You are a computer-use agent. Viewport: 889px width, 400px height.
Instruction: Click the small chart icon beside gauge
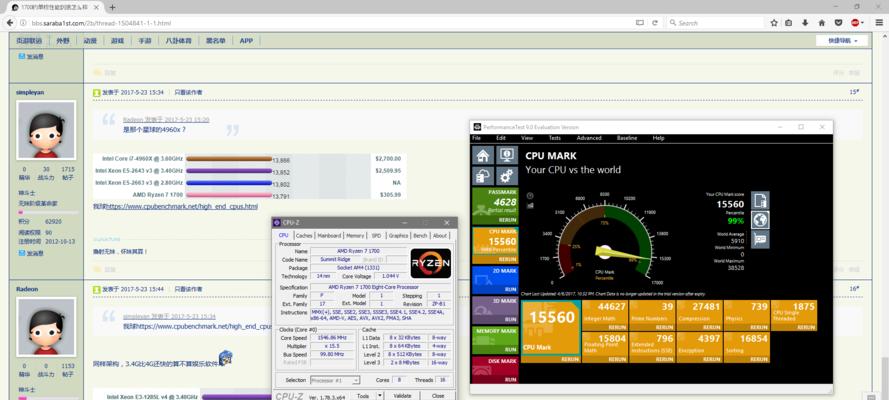pos(530,205)
